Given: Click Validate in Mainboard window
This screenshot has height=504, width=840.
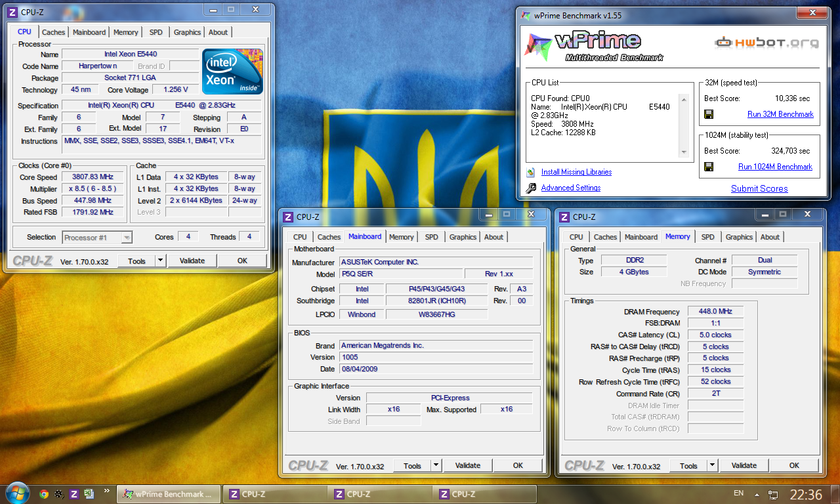Looking at the screenshot, I should tap(468, 465).
